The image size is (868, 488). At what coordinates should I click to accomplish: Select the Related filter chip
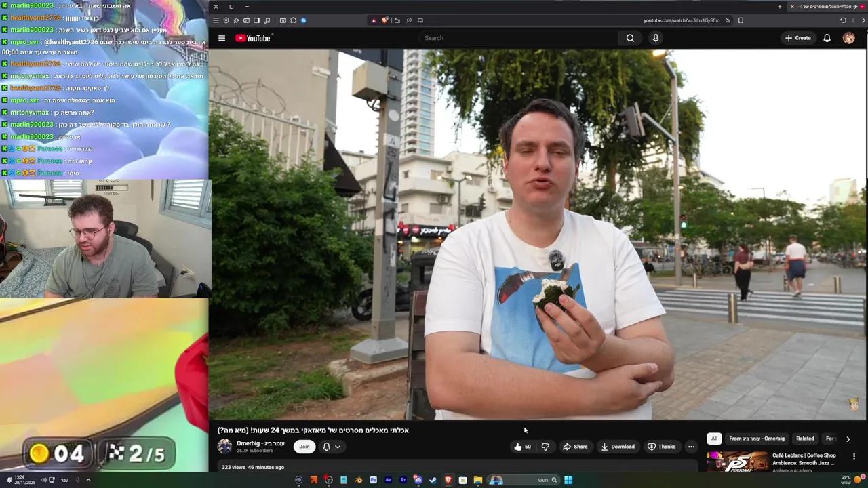pyautogui.click(x=805, y=439)
